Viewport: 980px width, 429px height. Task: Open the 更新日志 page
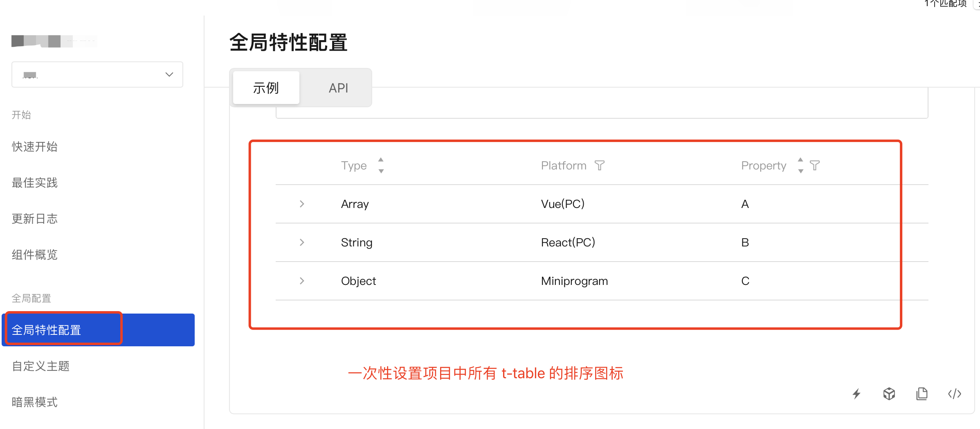[x=35, y=219]
